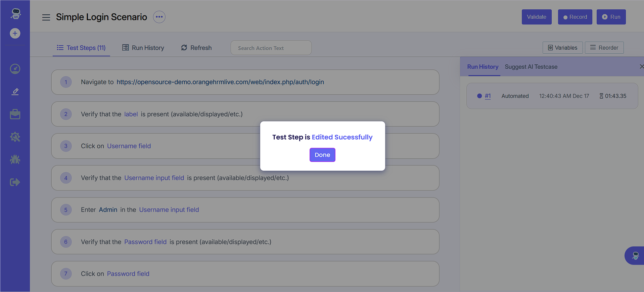Image resolution: width=644 pixels, height=292 pixels.
Task: Open the Variables panel button
Action: point(562,48)
